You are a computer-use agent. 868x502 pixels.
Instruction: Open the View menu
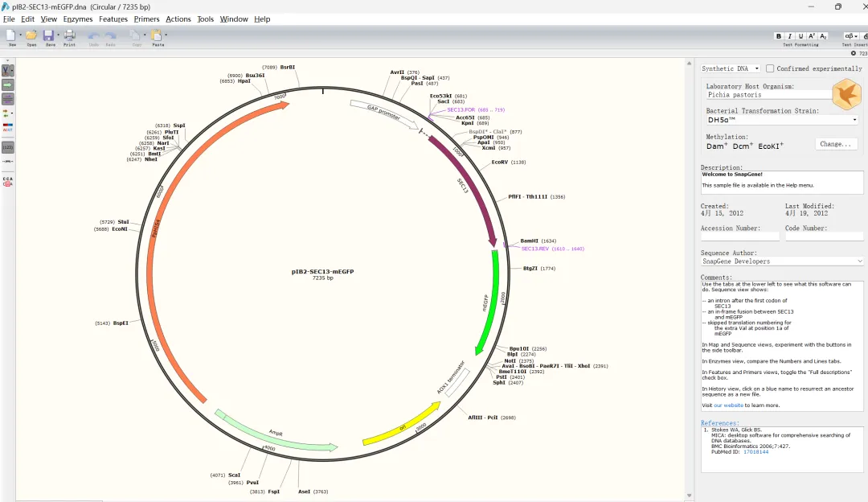[x=49, y=19]
